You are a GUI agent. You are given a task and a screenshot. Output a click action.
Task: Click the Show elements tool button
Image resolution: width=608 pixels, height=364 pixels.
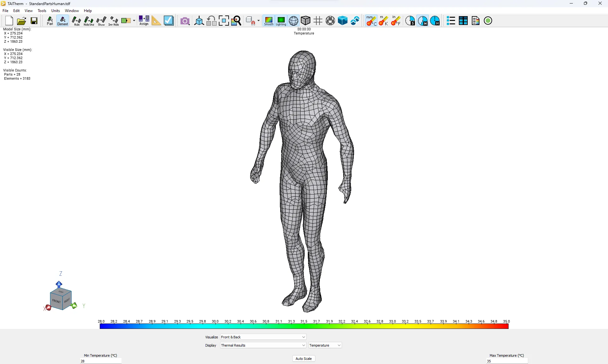pos(101,21)
